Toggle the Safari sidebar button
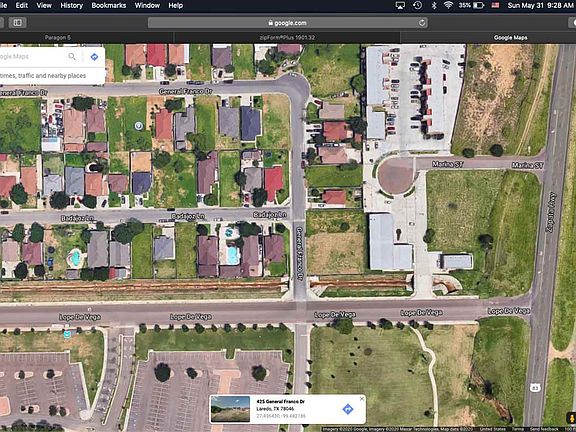Screen dimensions: 576x432 17,23
